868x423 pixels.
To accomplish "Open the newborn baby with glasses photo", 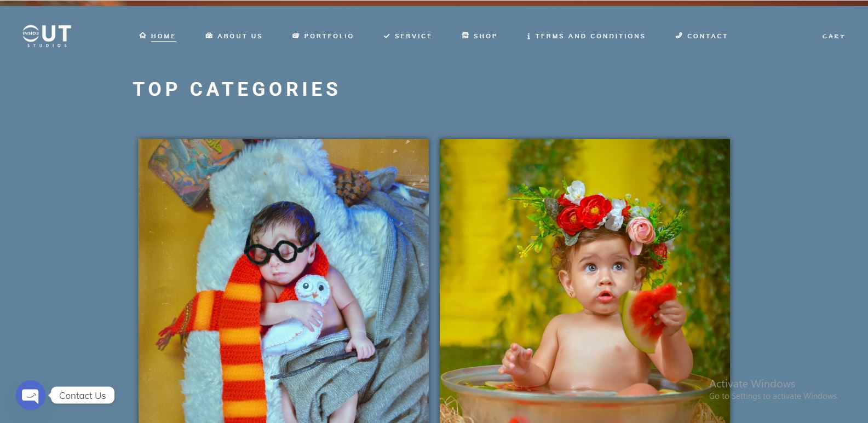I will tap(284, 281).
